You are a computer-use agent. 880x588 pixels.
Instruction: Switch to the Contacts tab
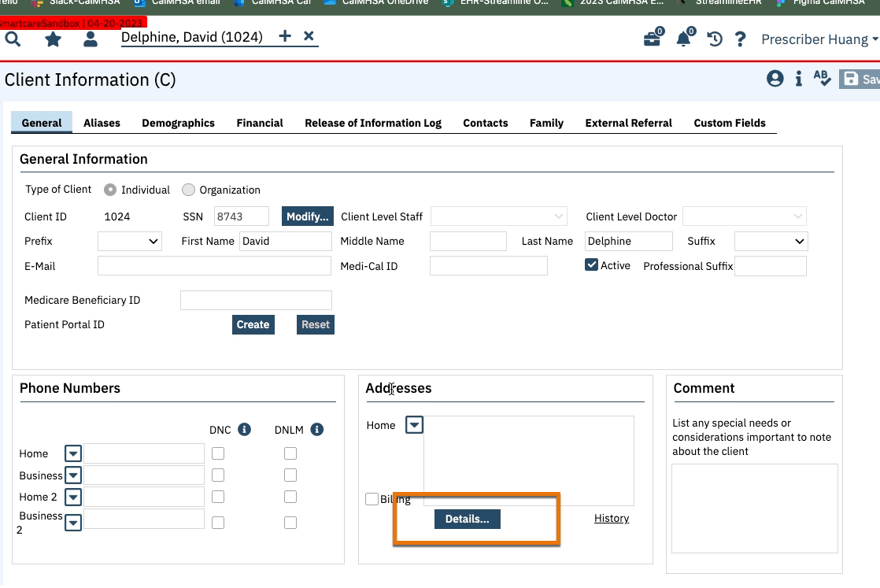pyautogui.click(x=485, y=123)
